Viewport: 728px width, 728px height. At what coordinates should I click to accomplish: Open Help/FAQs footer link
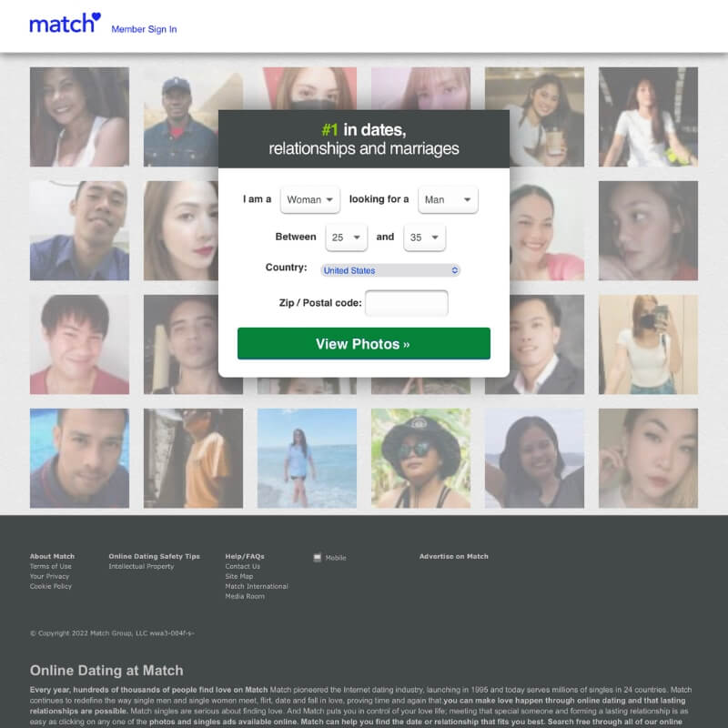click(245, 556)
